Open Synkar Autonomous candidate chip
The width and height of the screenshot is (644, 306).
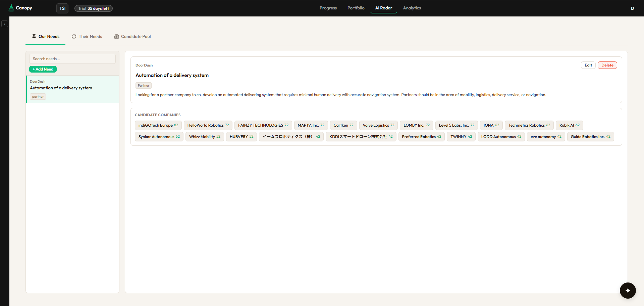point(159,137)
